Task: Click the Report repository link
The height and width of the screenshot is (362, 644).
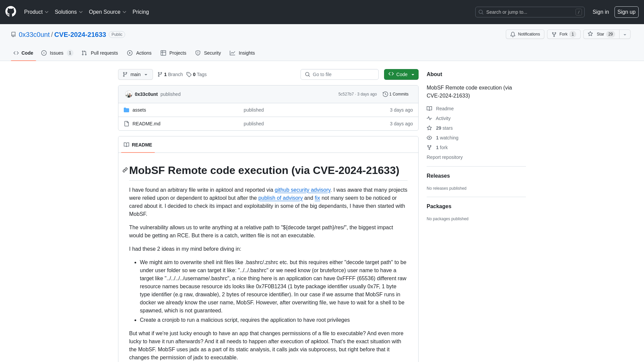Action: 444,157
